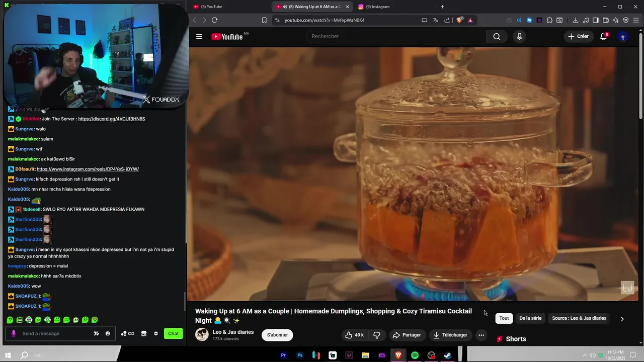The image size is (644, 362).
Task: Open more actions (three dots) under video
Action: click(481, 335)
